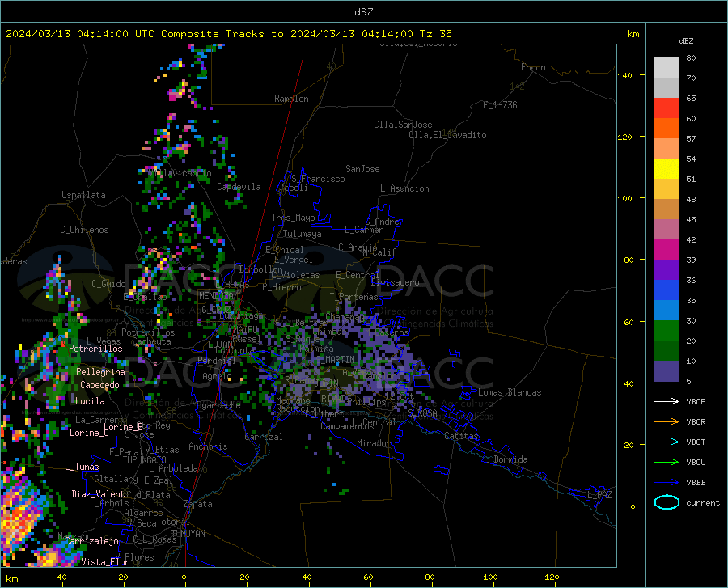728x588 pixels.
Task: Click the Tres_Mayo map label
Action: 293,218
